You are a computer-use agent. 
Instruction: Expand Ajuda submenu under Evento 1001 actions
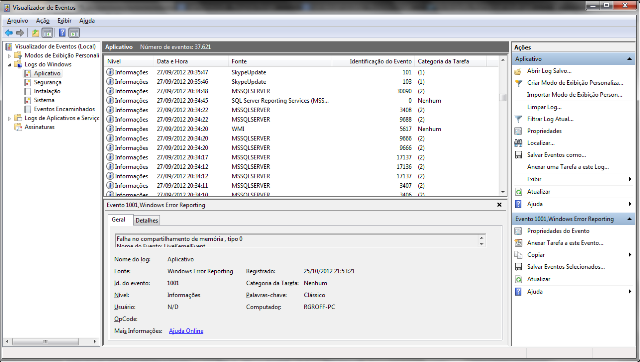pos(630,292)
